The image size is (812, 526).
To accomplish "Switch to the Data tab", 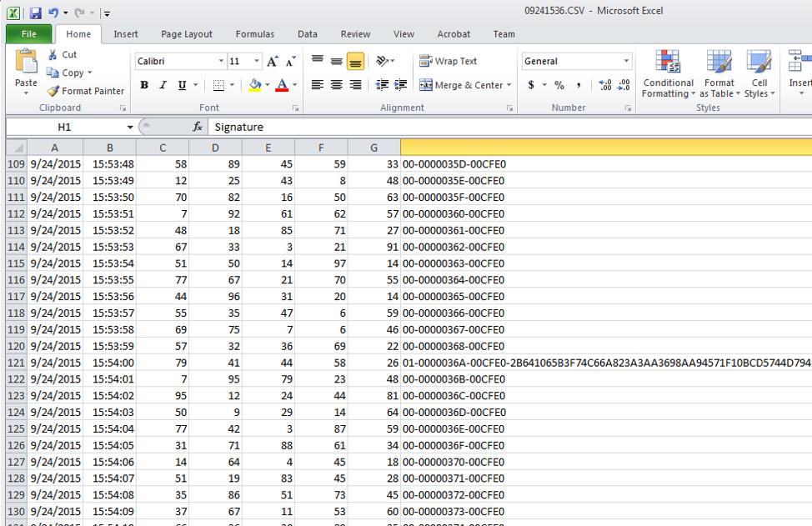I will [307, 34].
